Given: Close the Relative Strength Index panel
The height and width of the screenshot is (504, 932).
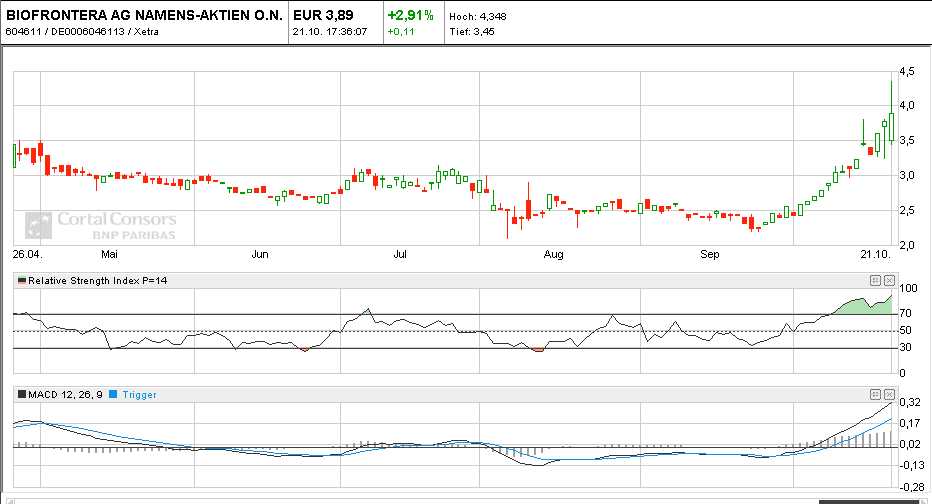Looking at the screenshot, I should pos(889,280).
